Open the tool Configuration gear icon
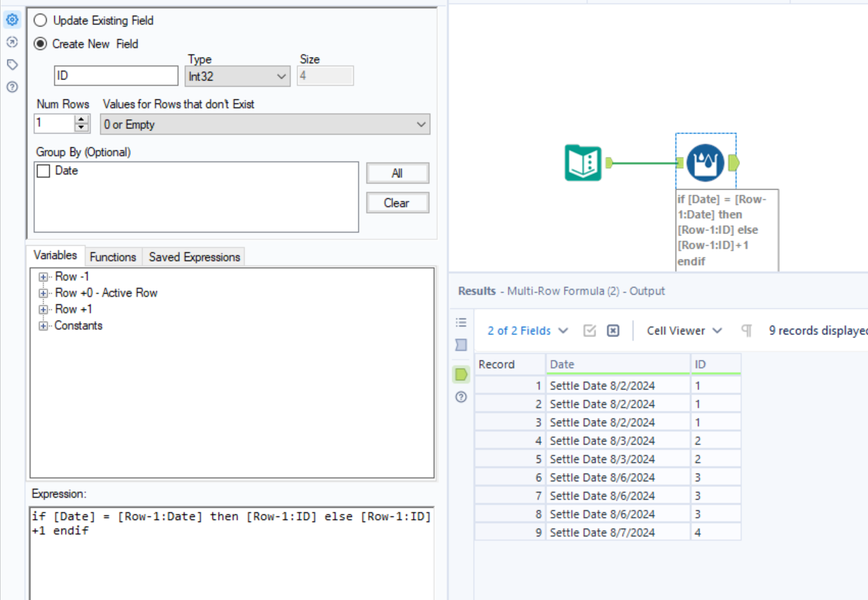 pyautogui.click(x=12, y=20)
